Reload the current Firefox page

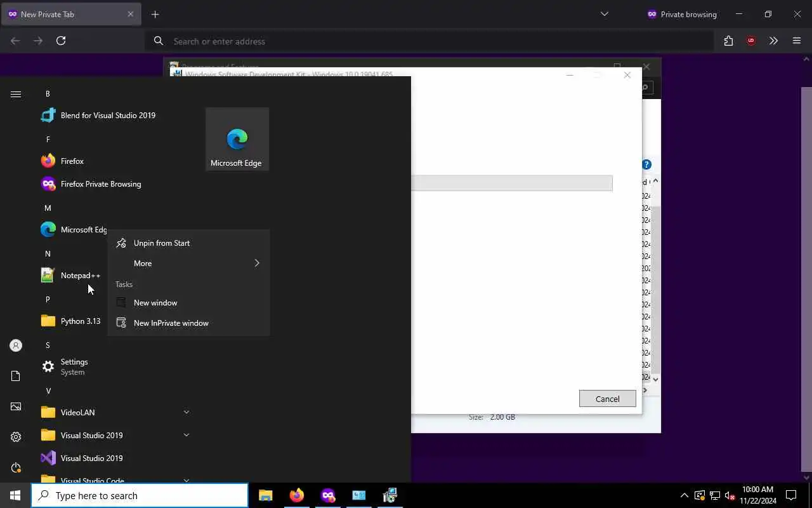(61, 41)
